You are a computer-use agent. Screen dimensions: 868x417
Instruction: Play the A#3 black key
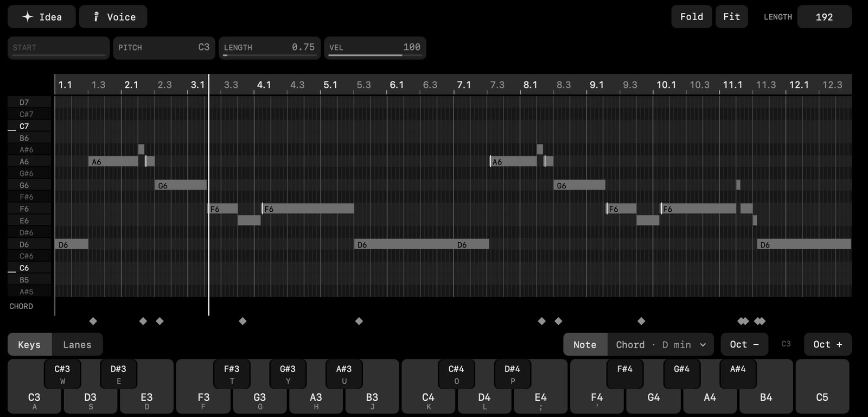[344, 374]
